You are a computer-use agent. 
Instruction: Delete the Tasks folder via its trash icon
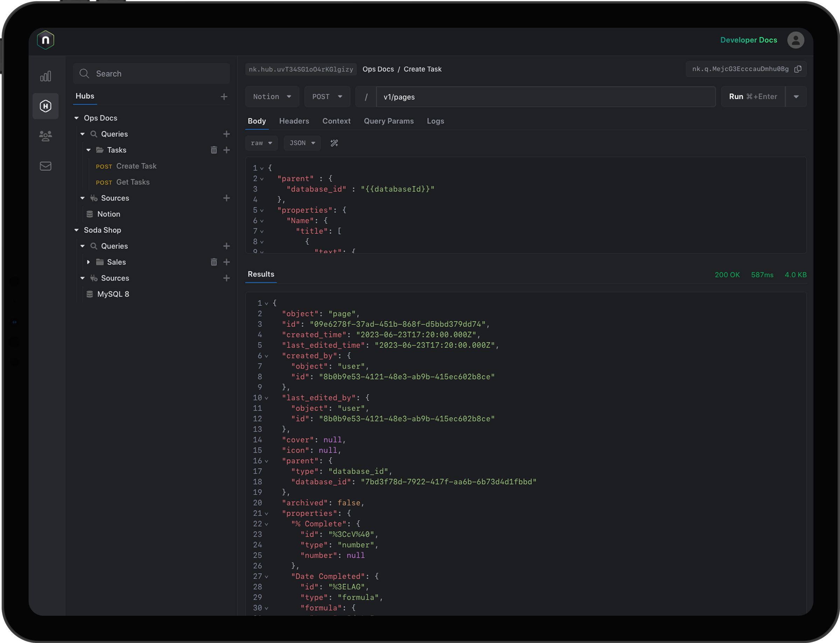(213, 150)
